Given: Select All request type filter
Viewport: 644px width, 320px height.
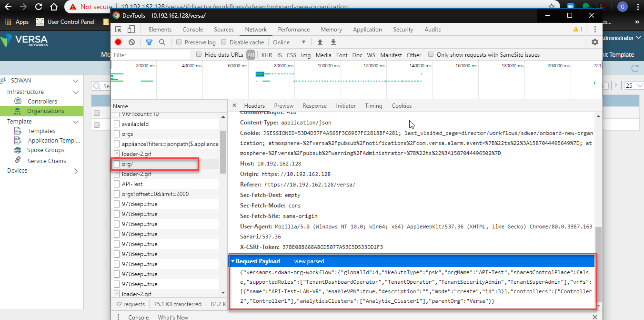Looking at the screenshot, I should [x=251, y=55].
